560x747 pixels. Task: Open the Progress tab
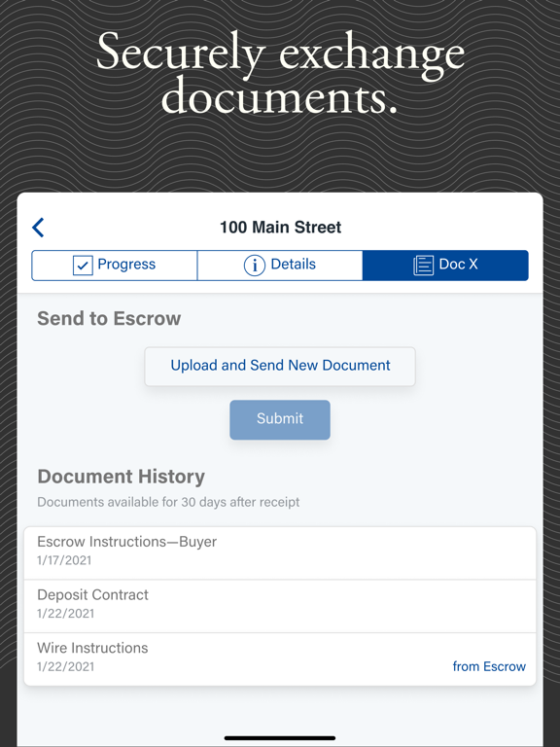click(115, 265)
